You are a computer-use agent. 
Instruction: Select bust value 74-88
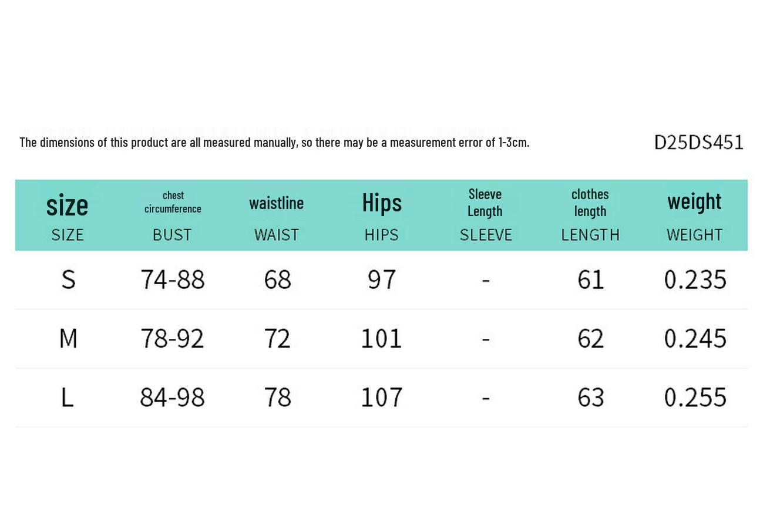173,280
